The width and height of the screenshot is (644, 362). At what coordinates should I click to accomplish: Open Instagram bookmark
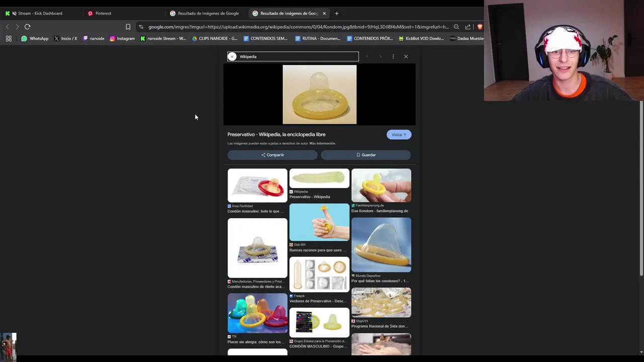tap(122, 38)
